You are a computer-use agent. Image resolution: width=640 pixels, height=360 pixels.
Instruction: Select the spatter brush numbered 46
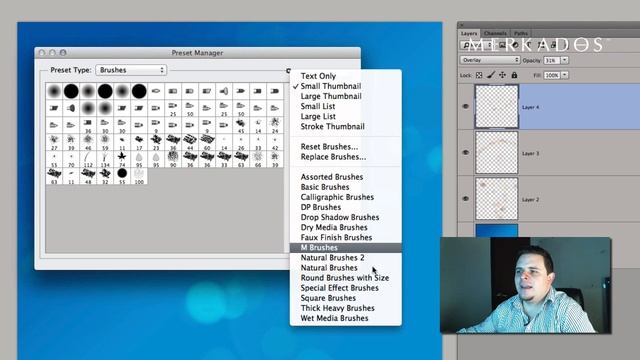click(x=88, y=142)
